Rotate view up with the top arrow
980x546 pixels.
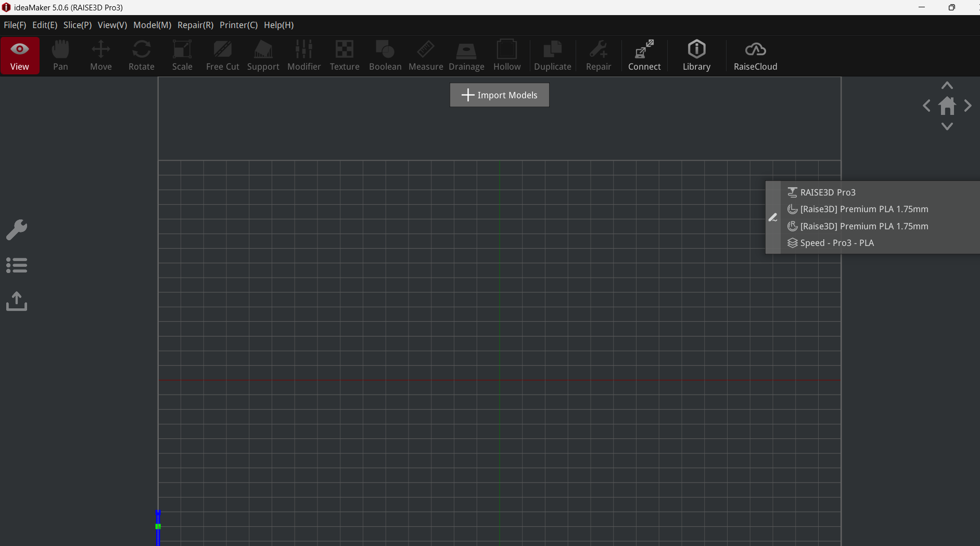947,85
